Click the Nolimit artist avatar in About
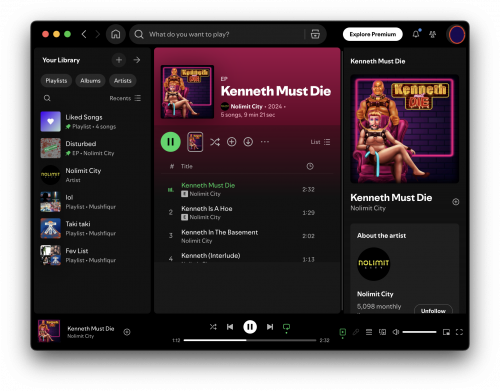The width and height of the screenshot is (500, 391). point(374,264)
